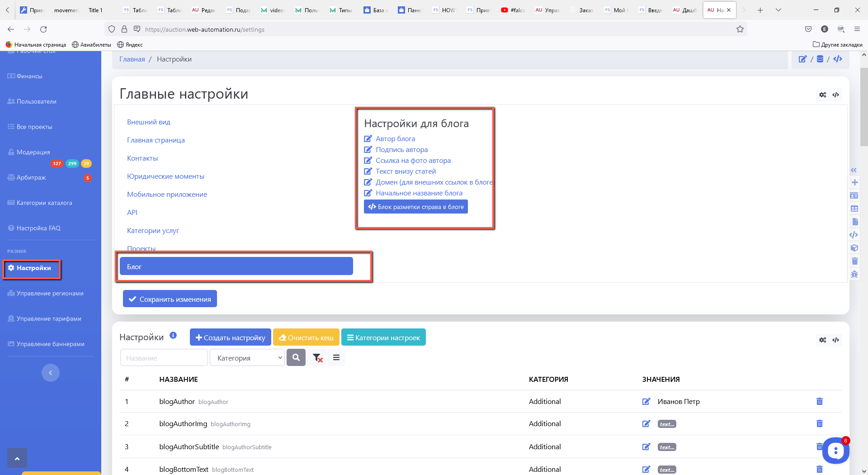The image size is (868, 475).
Task: Open the chat support widget
Action: coord(835,451)
